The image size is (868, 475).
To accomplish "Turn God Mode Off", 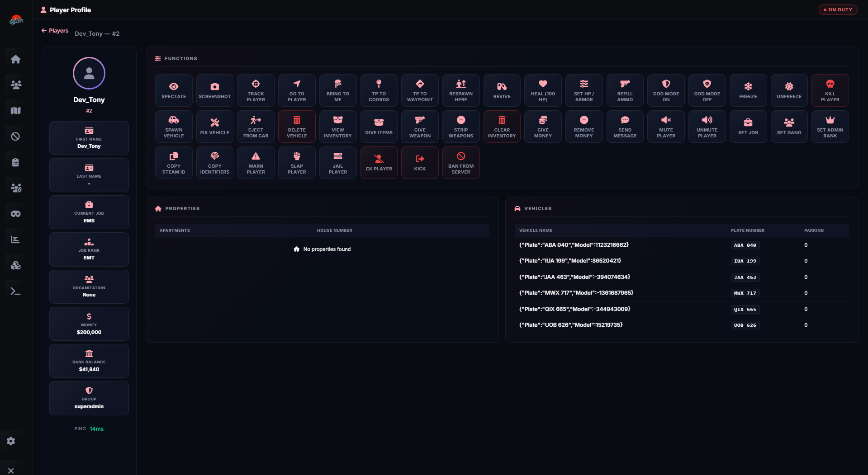I will pos(707,90).
